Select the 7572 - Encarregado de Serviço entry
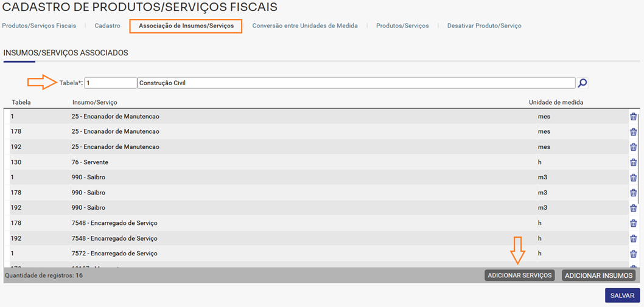Screen dimensions: 644x307 [x=114, y=254]
